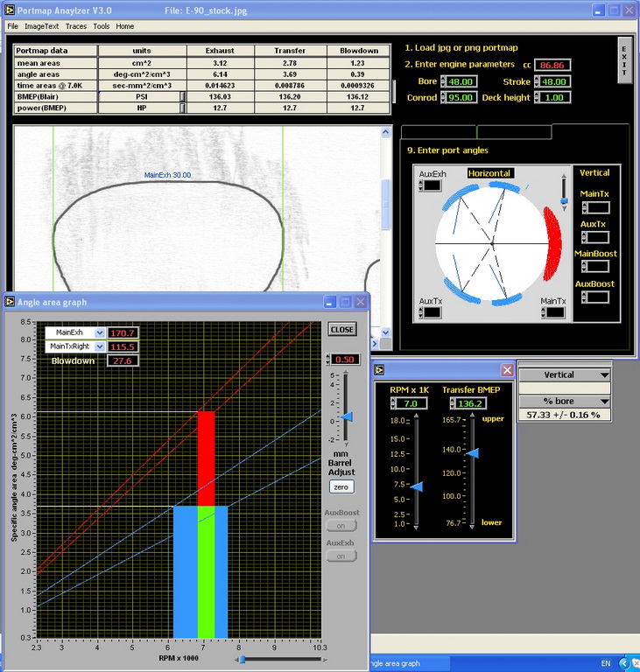Click the Angle area graph window icon
Screen dimensions: 640x672
pyautogui.click(x=11, y=302)
